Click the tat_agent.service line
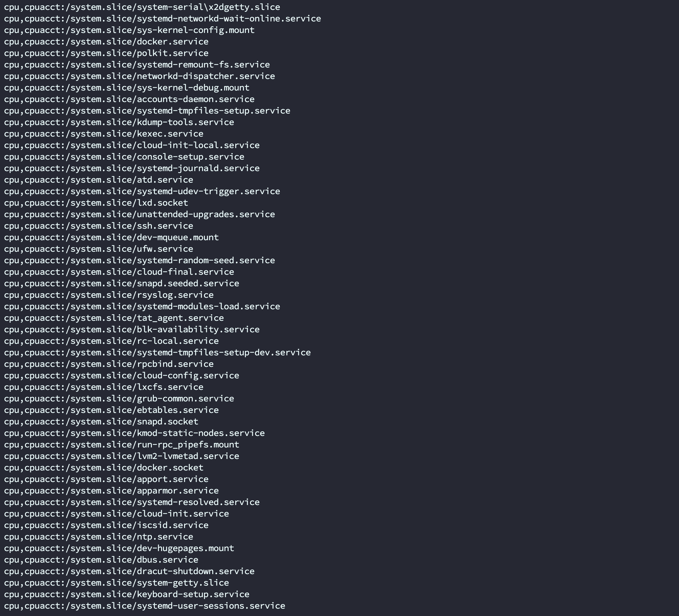The width and height of the screenshot is (679, 616). 114,318
